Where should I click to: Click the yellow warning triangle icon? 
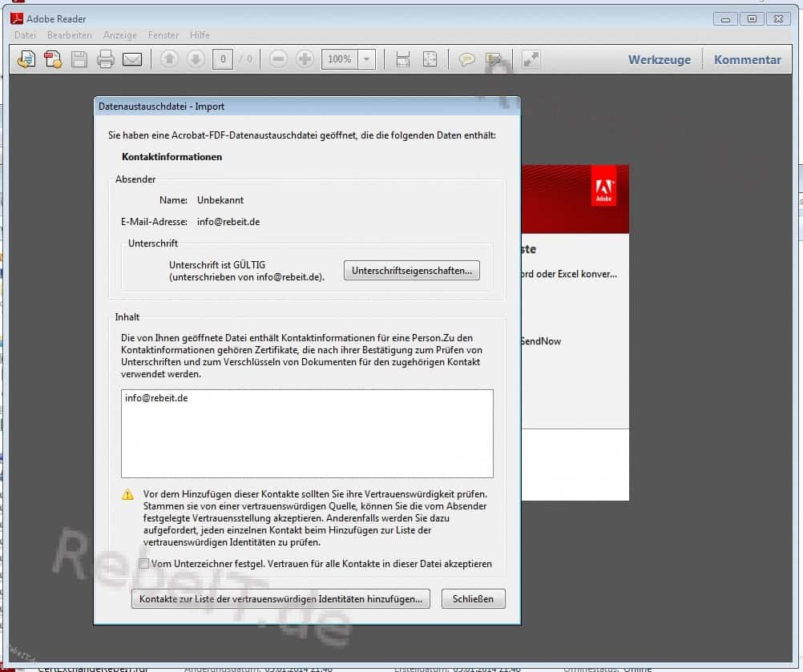point(127,494)
